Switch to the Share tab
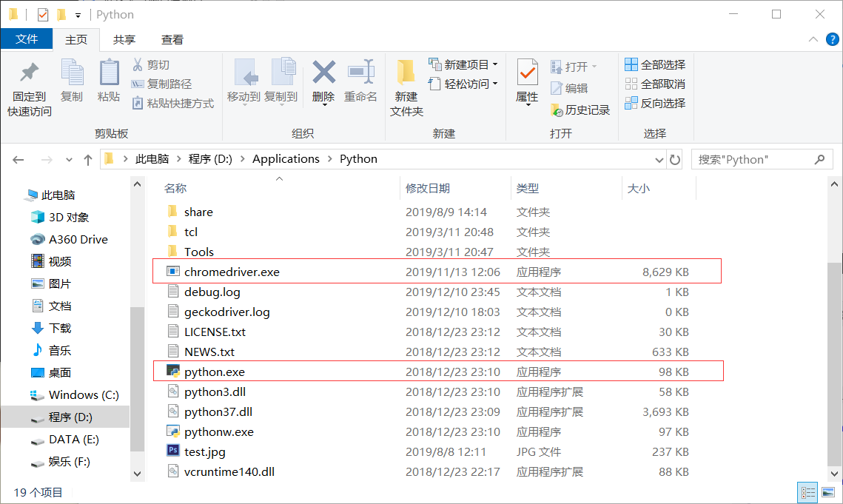The width and height of the screenshot is (843, 504). pyautogui.click(x=124, y=40)
